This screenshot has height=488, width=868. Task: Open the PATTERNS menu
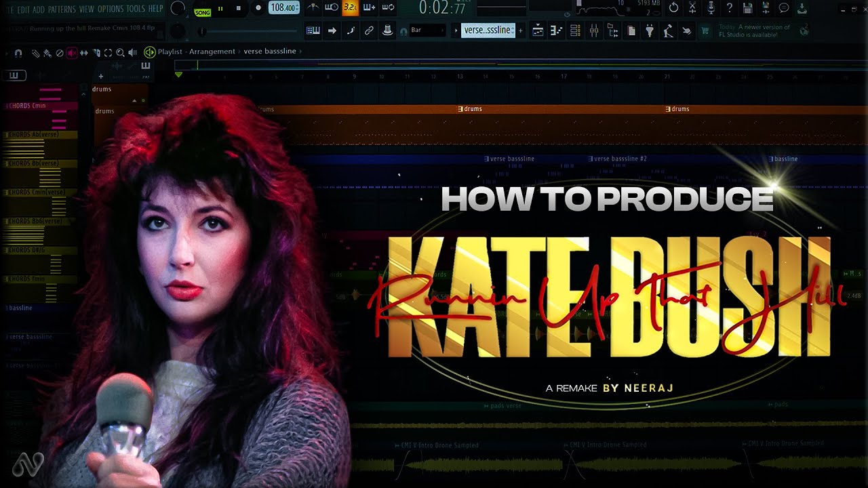coord(62,9)
